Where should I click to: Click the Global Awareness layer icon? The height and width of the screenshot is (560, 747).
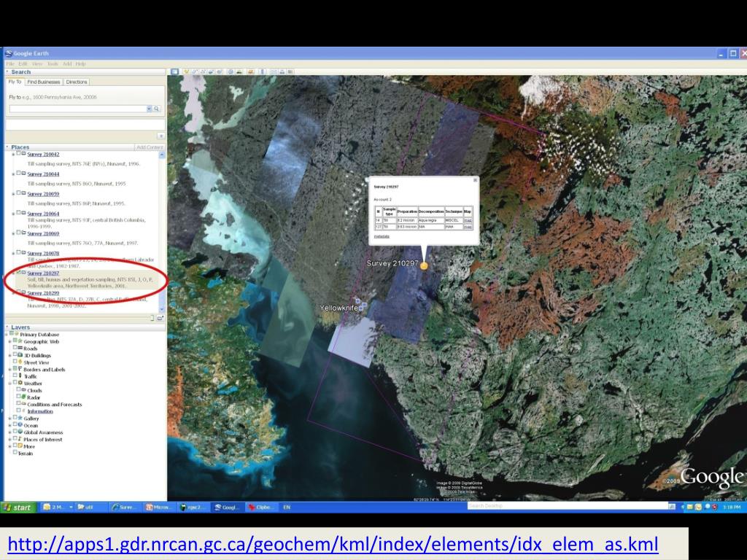coord(20,432)
